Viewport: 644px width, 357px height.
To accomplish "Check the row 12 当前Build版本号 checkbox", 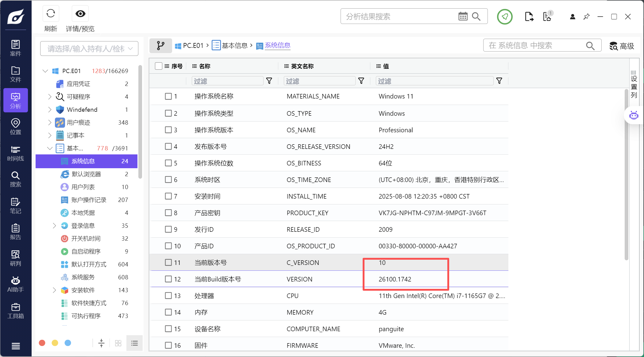I will point(168,279).
